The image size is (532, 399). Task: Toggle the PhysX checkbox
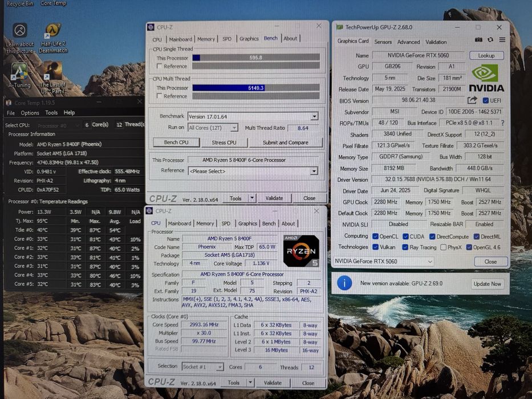pyautogui.click(x=443, y=247)
